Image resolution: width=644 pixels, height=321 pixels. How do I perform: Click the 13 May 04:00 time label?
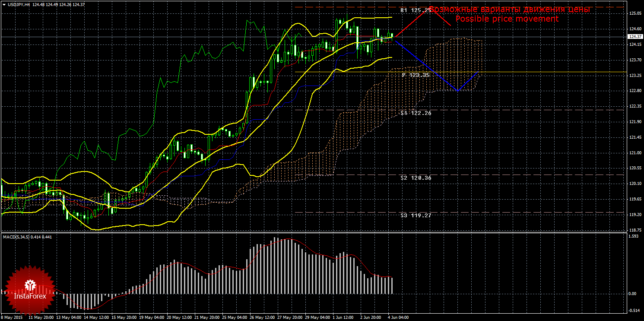[68, 318]
